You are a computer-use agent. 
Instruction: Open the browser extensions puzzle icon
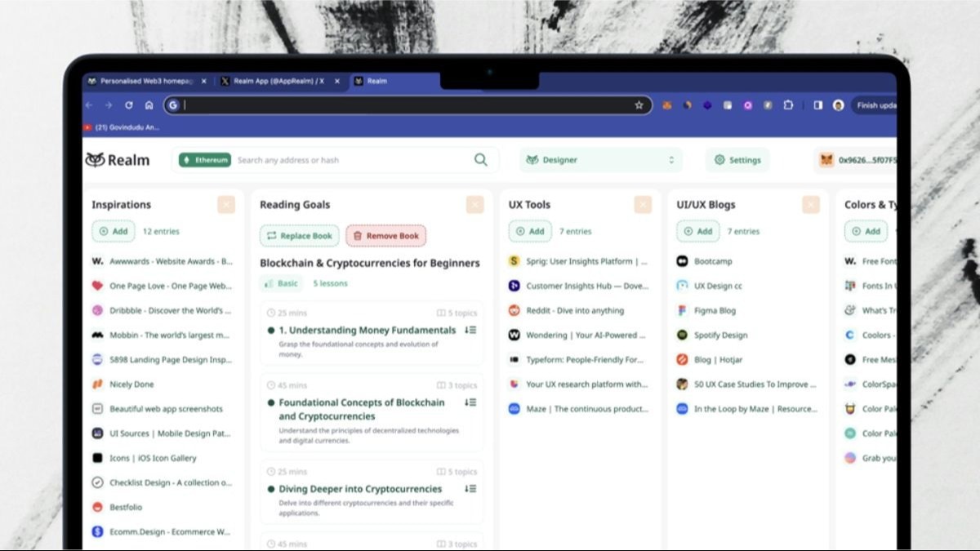788,105
